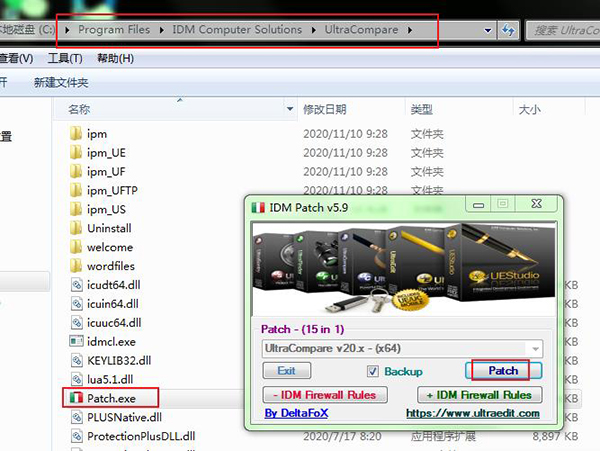This screenshot has width=600, height=451.
Task: Click the lua5.1.dll file icon
Action: (x=77, y=379)
